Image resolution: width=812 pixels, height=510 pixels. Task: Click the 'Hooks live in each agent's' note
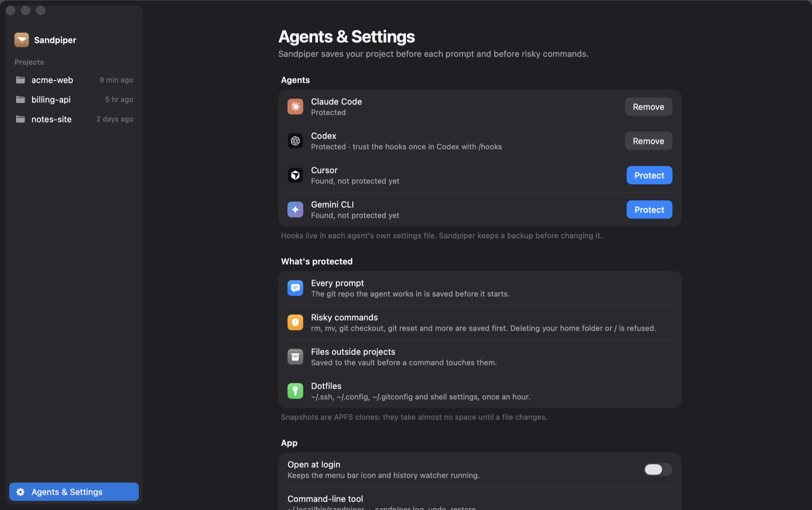(x=442, y=236)
